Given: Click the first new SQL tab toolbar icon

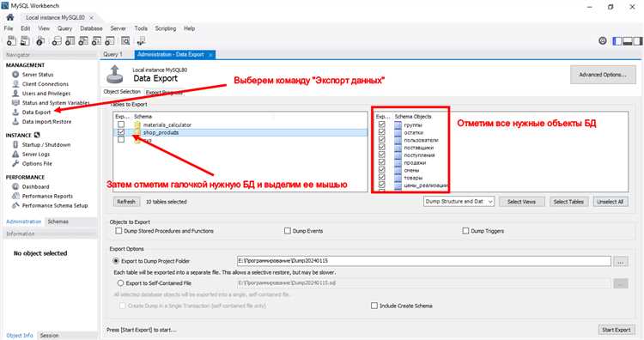Looking at the screenshot, I should pos(11,40).
